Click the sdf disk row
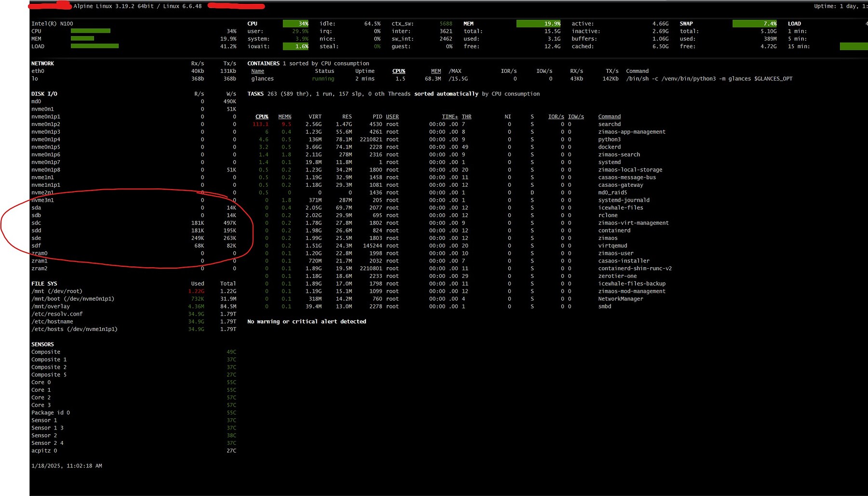The height and width of the screenshot is (496, 868). coord(134,246)
